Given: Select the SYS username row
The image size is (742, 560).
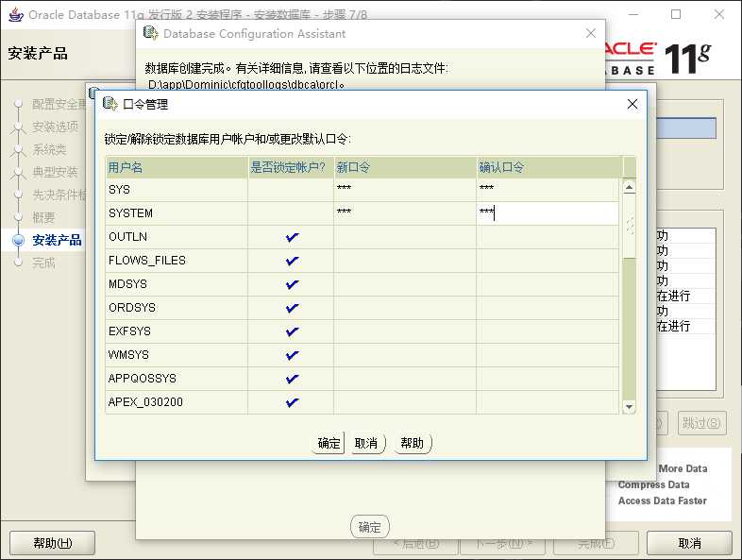Looking at the screenshot, I should point(177,190).
